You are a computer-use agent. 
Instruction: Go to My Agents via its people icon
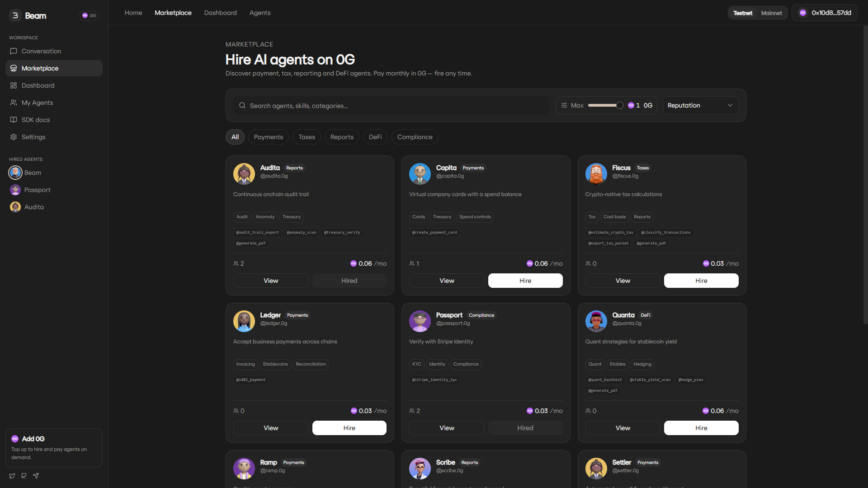(14, 103)
